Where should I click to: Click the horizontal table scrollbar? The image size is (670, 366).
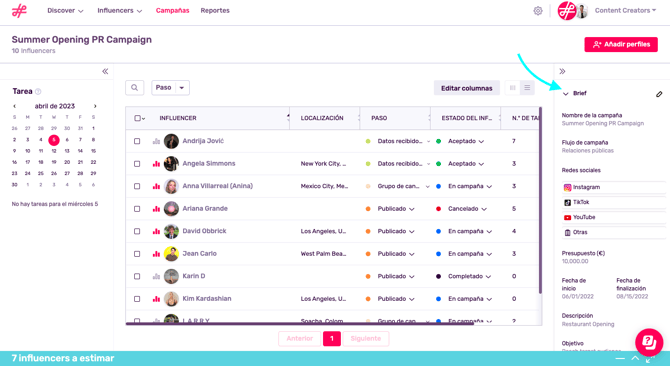[300, 324]
